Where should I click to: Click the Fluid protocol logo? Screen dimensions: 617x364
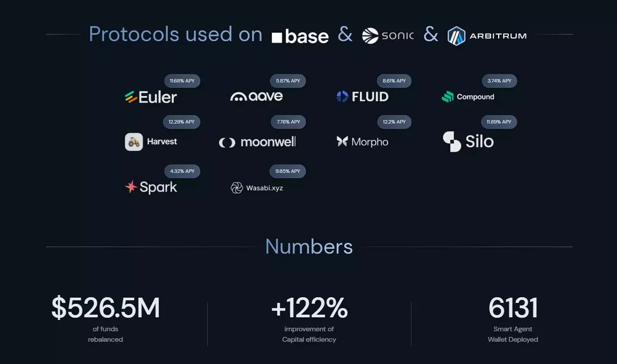point(362,97)
